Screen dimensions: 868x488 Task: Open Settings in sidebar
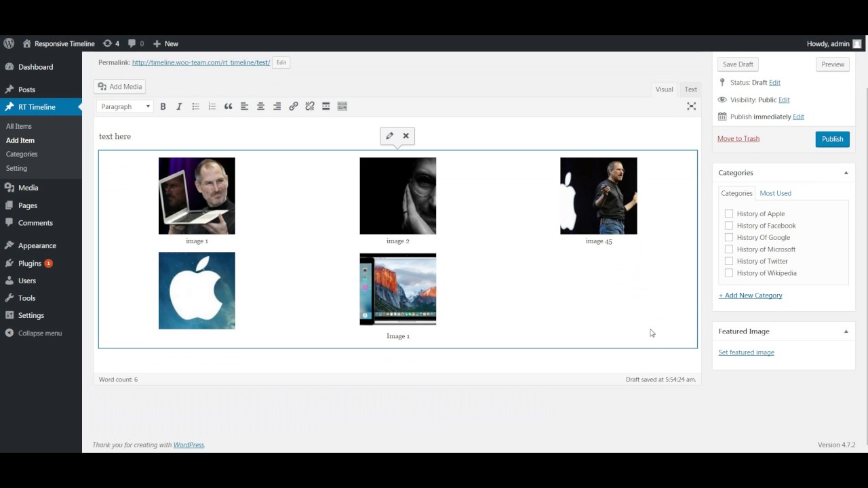coord(31,316)
